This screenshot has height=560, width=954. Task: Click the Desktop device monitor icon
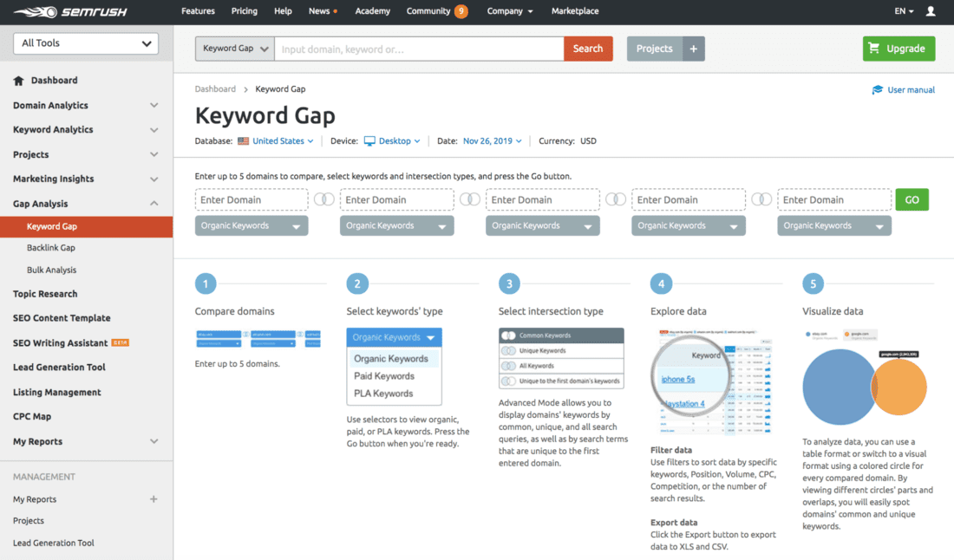click(369, 140)
